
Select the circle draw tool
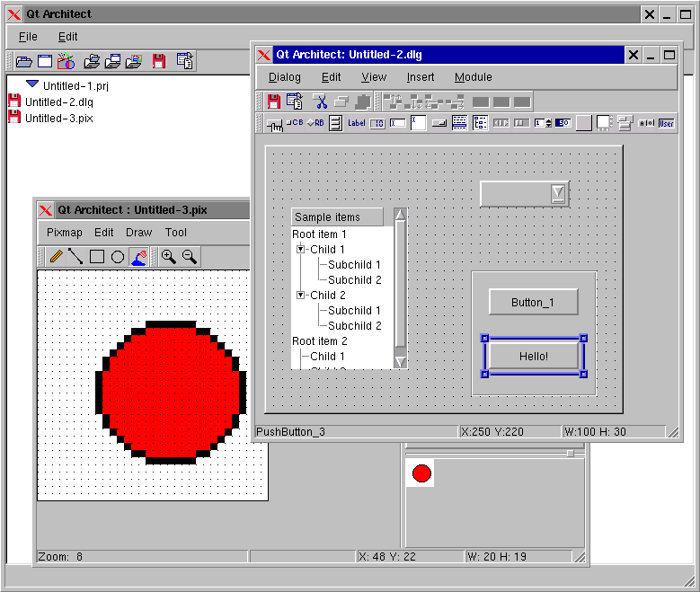[x=118, y=257]
